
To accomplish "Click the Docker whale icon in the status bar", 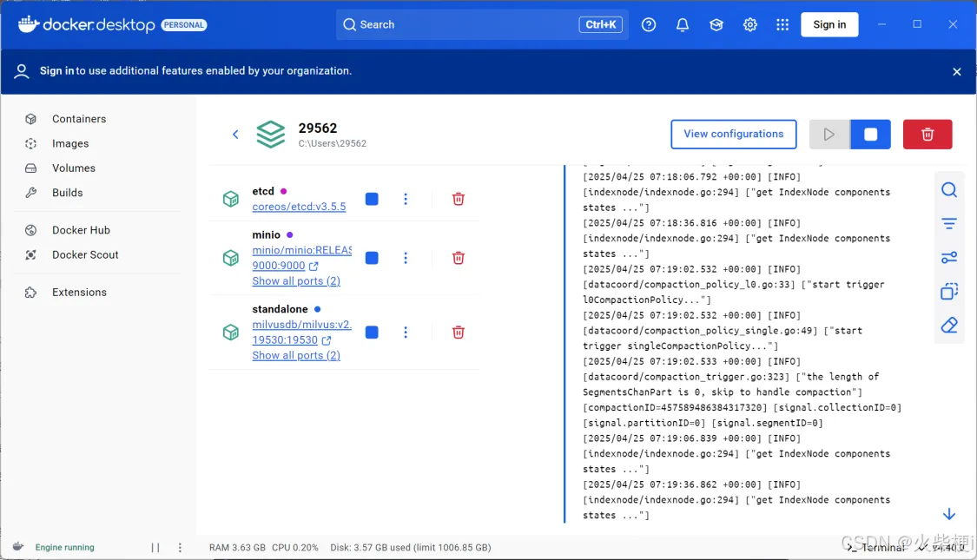I will click(x=18, y=546).
